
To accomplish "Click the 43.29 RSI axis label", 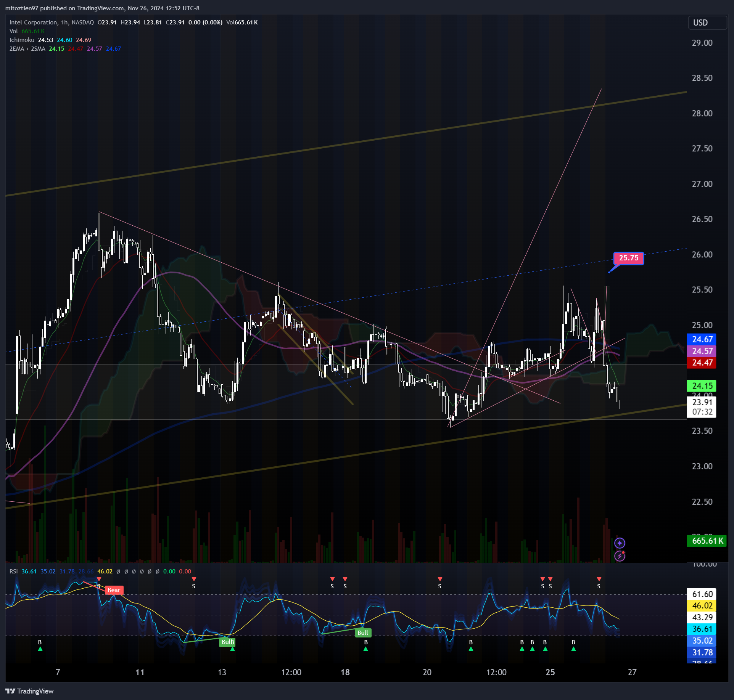I will [x=702, y=618].
